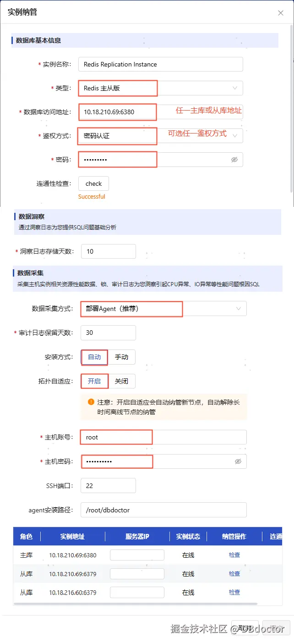This screenshot has width=294, height=644.
Task: Expand the 鉴权方式 dropdown arrow
Action: coord(235,136)
